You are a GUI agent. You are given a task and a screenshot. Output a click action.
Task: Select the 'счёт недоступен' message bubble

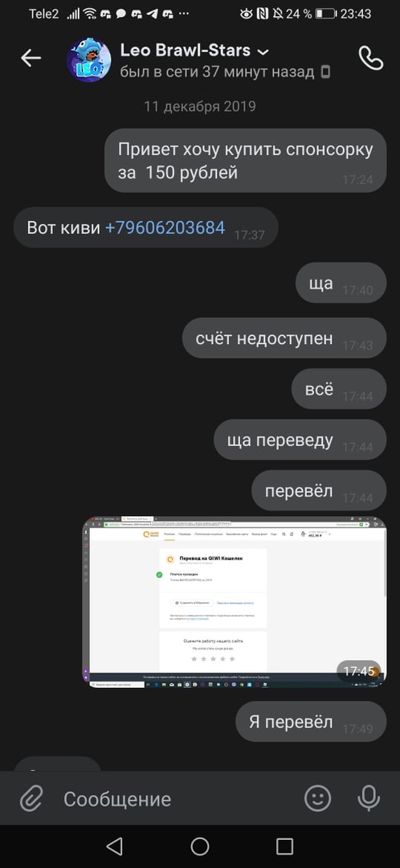click(284, 338)
